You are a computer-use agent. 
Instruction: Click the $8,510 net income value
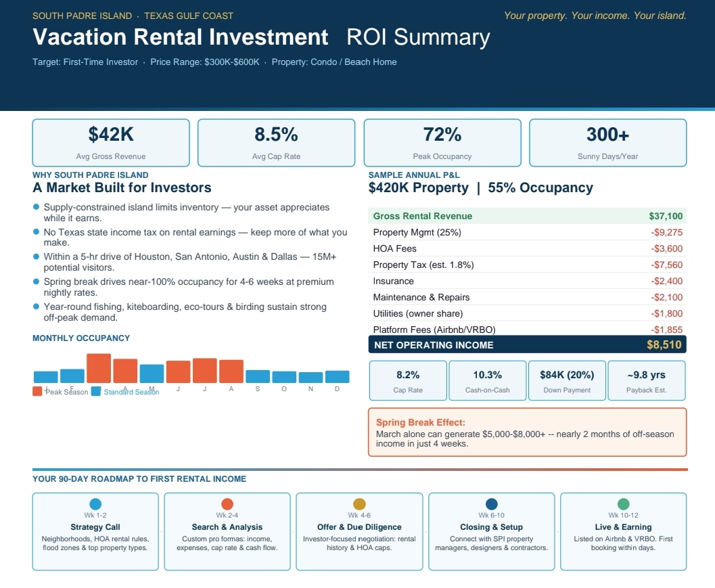coord(664,344)
